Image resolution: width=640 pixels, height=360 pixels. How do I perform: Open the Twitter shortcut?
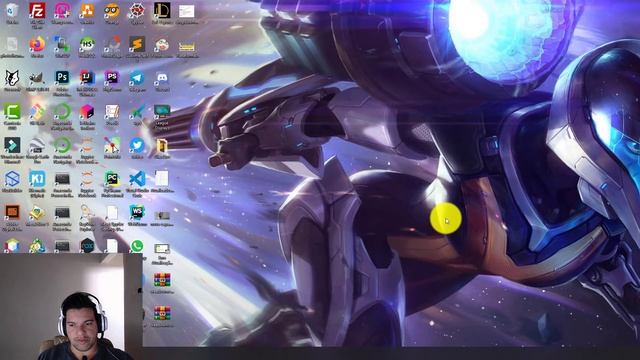[137, 145]
